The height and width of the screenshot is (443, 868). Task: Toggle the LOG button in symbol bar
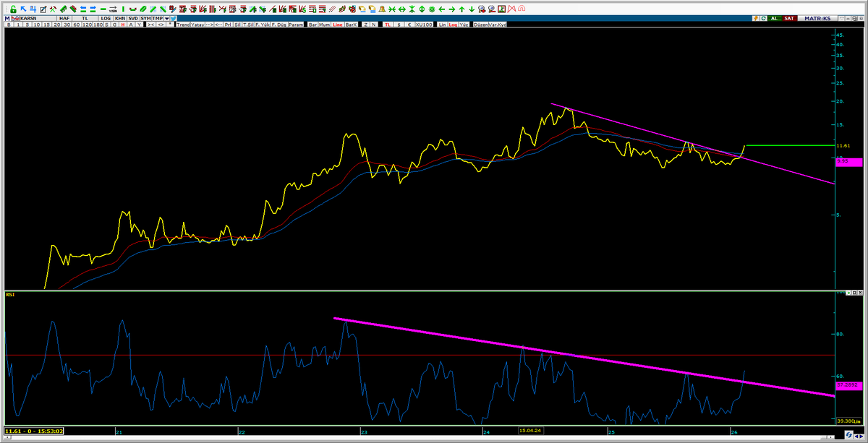[x=106, y=17]
